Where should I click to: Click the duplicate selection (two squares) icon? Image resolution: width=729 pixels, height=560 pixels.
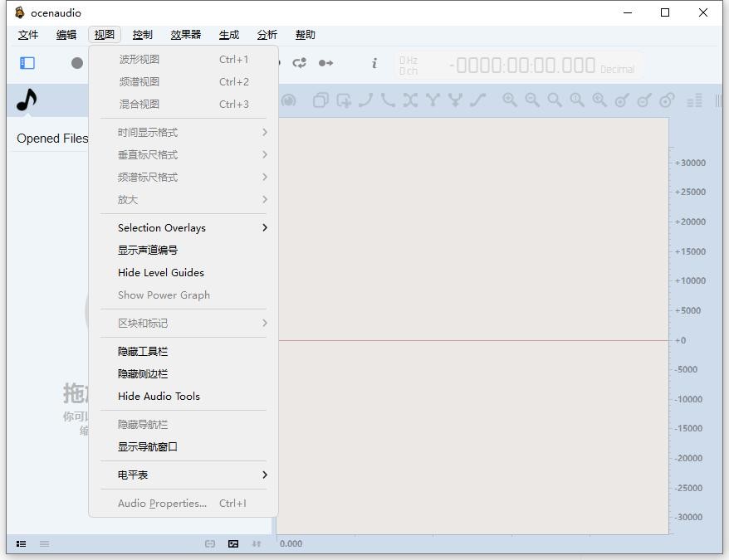click(x=320, y=100)
